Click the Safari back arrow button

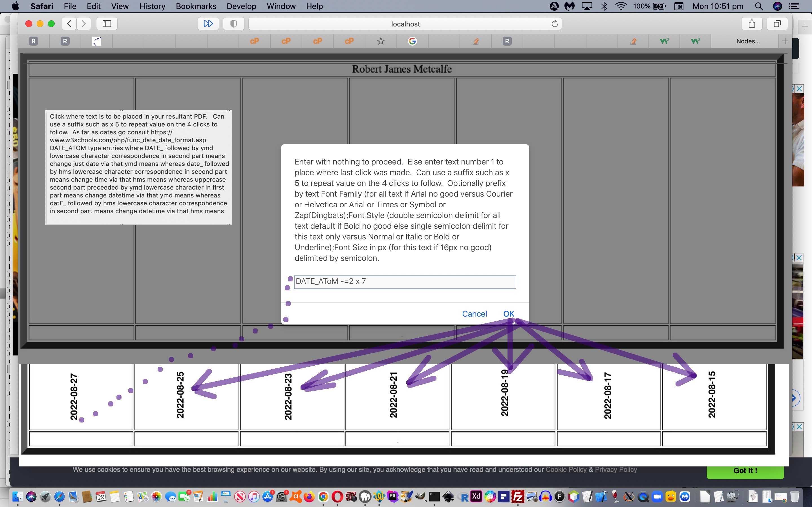69,23
